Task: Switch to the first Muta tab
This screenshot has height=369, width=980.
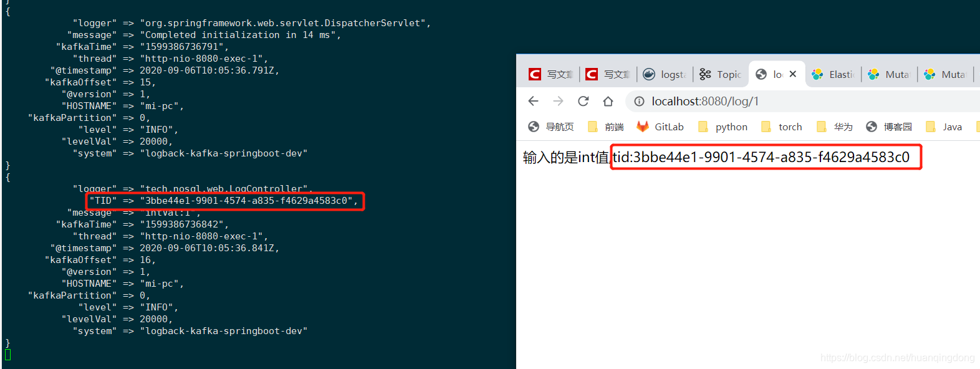Action: (x=889, y=74)
